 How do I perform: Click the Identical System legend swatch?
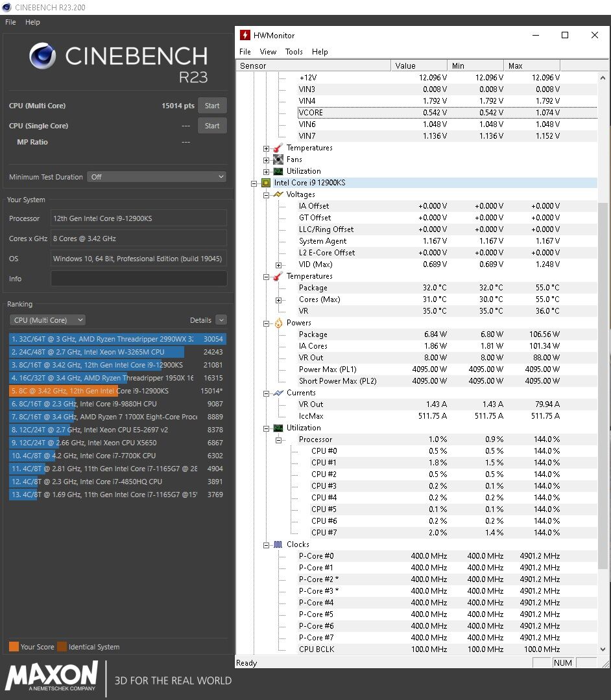click(x=62, y=646)
